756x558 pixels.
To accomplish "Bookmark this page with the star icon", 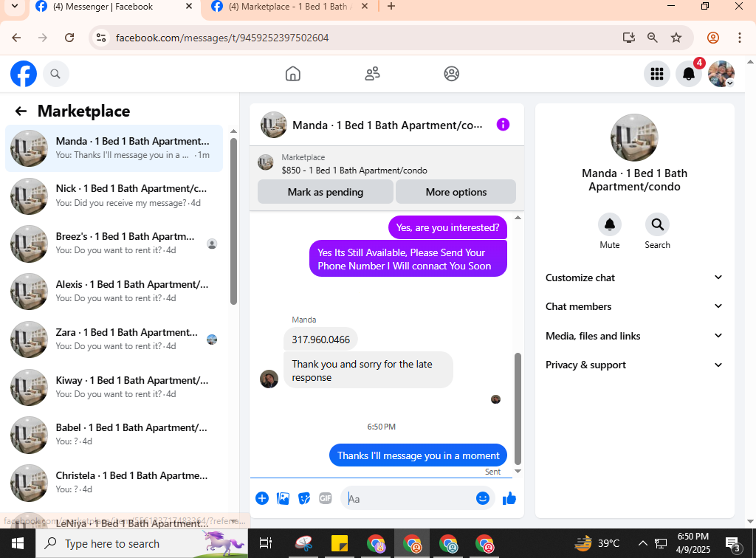I will 676,38.
